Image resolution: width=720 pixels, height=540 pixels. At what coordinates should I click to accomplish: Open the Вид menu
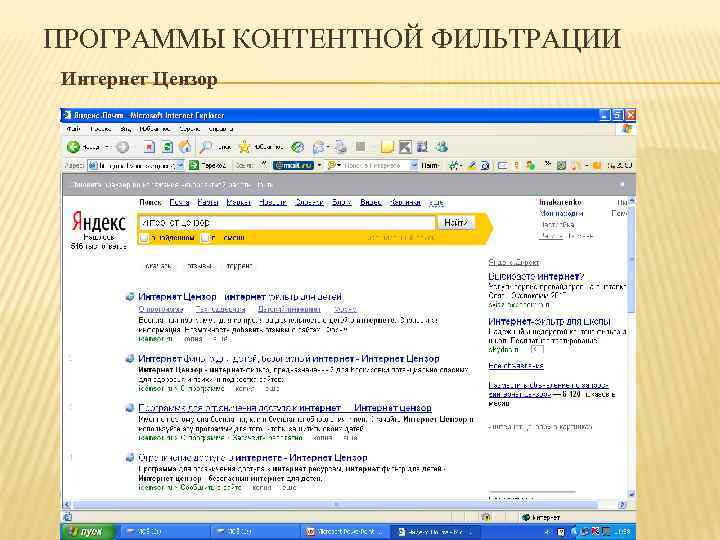pos(125,129)
